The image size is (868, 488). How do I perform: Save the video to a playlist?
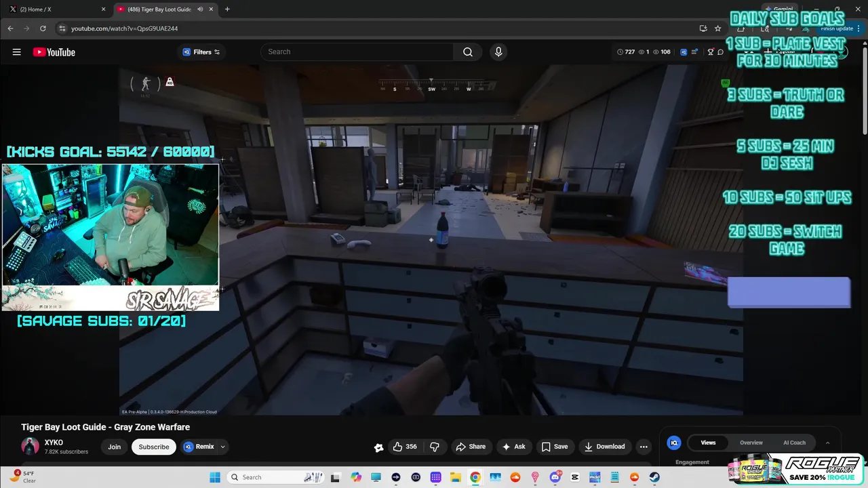pyautogui.click(x=555, y=447)
